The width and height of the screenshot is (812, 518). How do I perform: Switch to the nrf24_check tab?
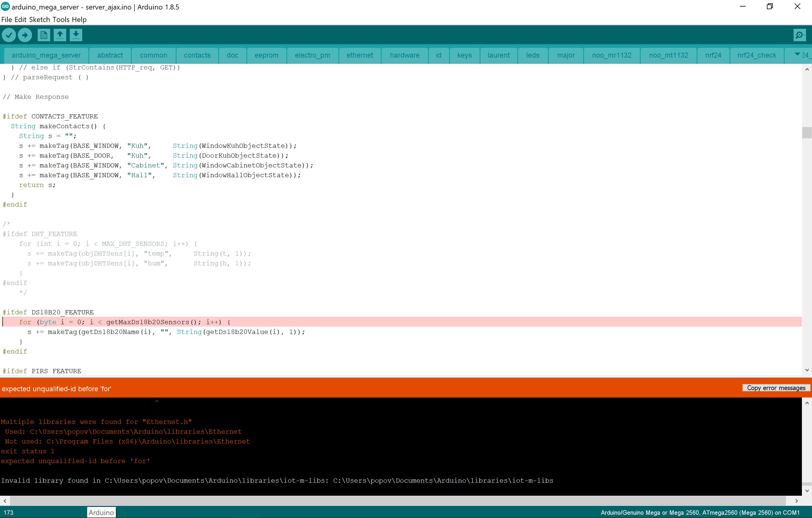tap(757, 55)
